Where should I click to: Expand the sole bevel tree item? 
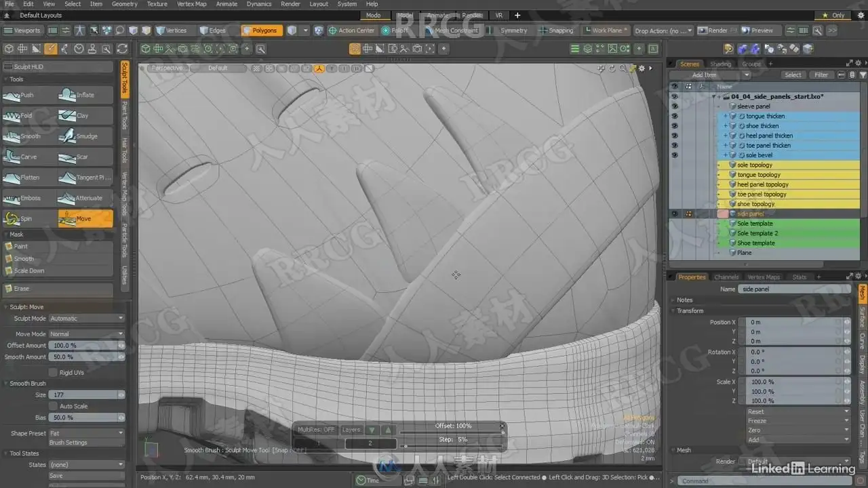pyautogui.click(x=726, y=155)
